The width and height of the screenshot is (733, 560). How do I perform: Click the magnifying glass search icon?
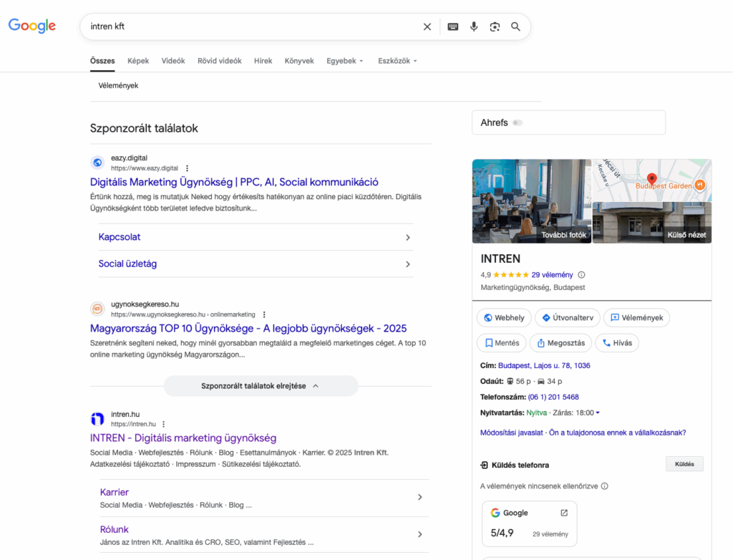pos(515,26)
